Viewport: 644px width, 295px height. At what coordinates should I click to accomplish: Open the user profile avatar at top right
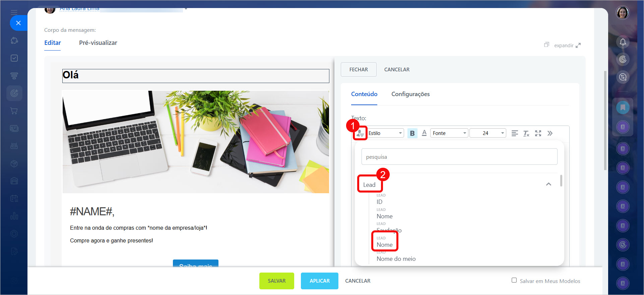click(x=623, y=13)
